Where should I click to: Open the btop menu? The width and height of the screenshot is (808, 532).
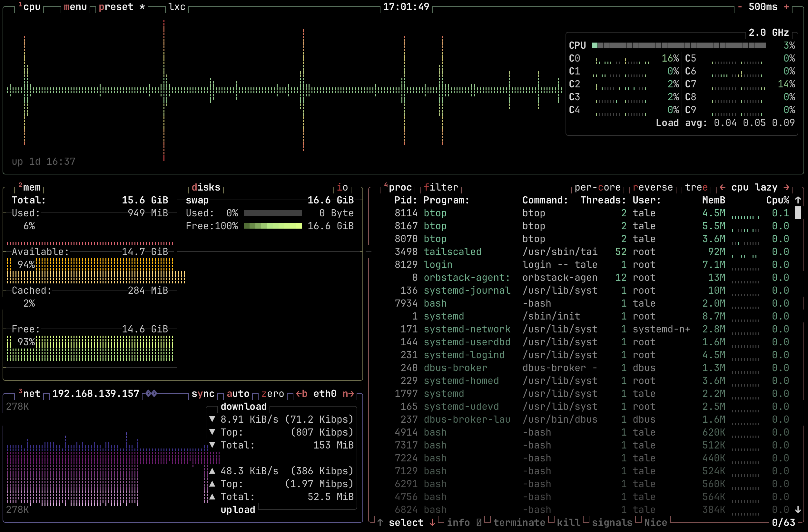[x=75, y=7]
